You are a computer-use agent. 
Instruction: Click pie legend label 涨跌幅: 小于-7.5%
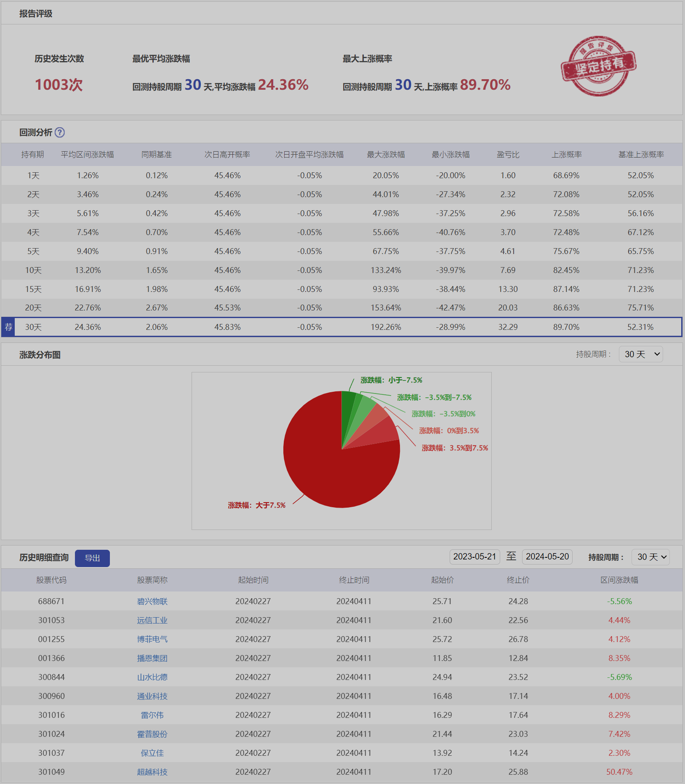(391, 380)
